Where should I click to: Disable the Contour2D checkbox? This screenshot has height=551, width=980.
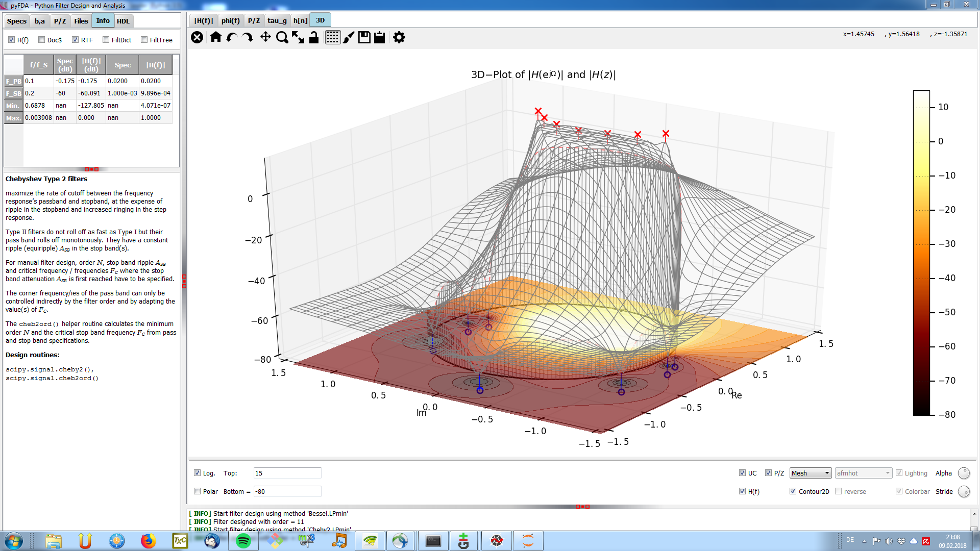click(793, 491)
